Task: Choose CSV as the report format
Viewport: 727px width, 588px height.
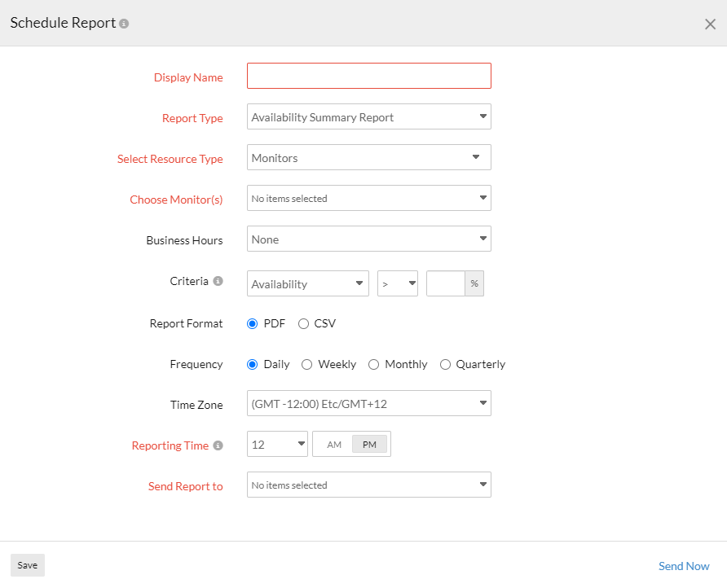Action: pyautogui.click(x=302, y=323)
